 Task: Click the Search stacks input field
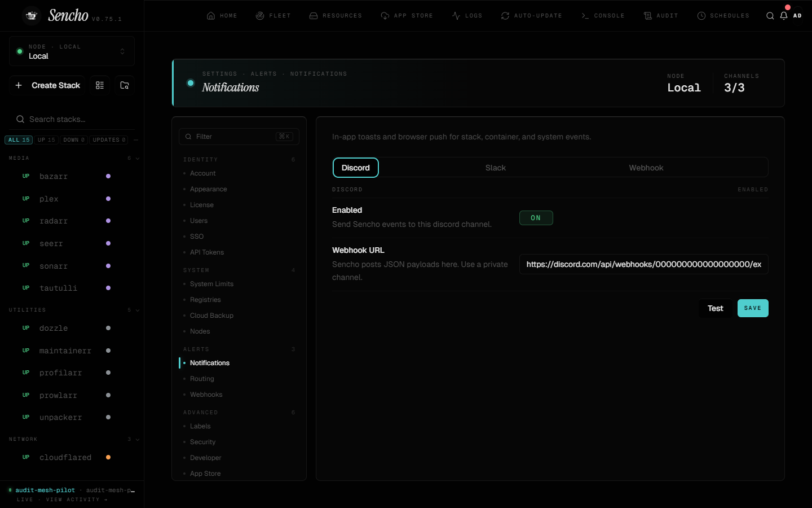[72, 119]
